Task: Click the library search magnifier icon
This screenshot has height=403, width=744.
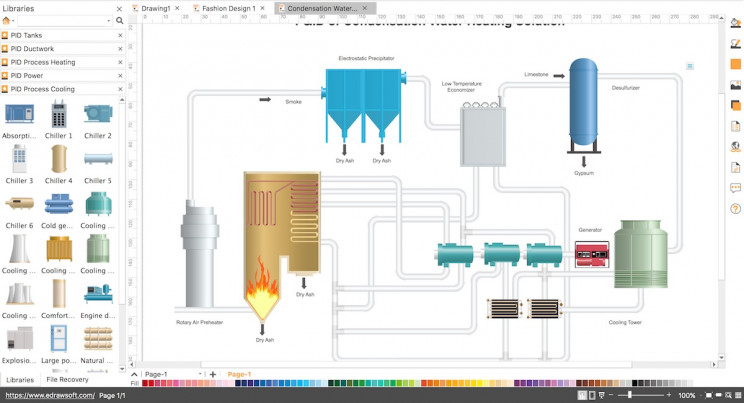Action: click(120, 21)
